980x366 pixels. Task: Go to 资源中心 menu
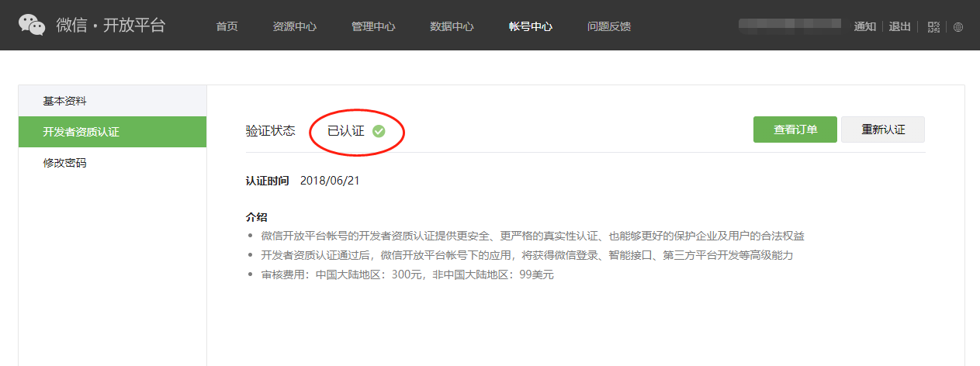click(295, 26)
